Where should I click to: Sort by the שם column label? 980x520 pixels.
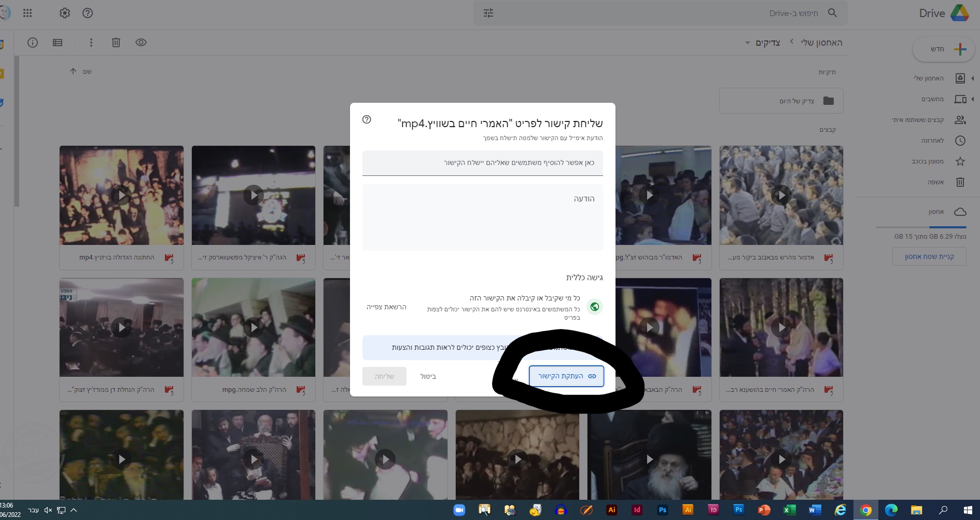tap(87, 72)
